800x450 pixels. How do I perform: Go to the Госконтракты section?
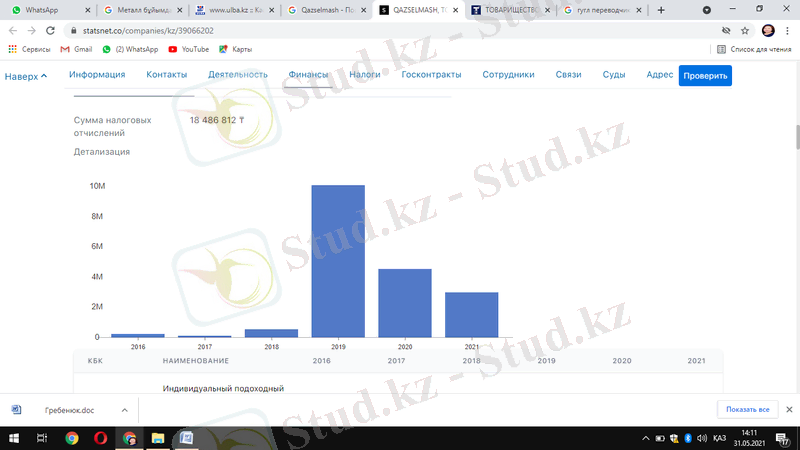point(431,74)
